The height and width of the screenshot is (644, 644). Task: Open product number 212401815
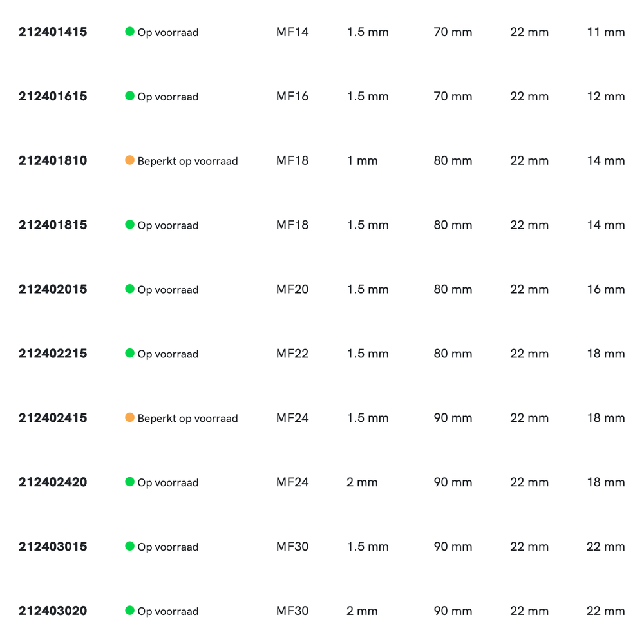pyautogui.click(x=53, y=225)
